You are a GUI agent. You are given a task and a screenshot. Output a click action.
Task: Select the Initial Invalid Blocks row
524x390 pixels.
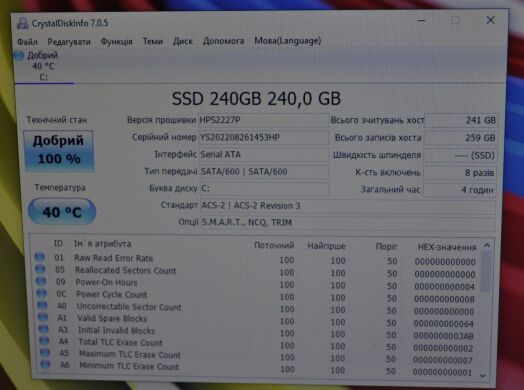256,333
